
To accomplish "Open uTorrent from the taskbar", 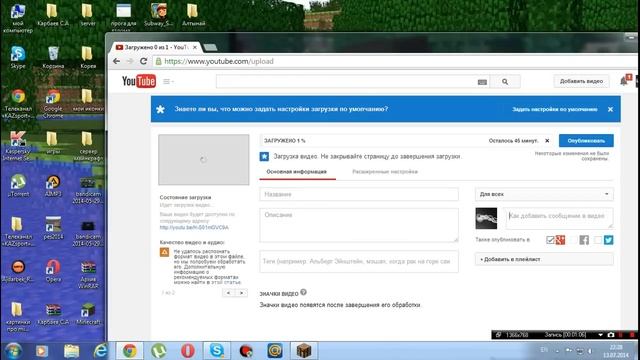I will click(158, 351).
